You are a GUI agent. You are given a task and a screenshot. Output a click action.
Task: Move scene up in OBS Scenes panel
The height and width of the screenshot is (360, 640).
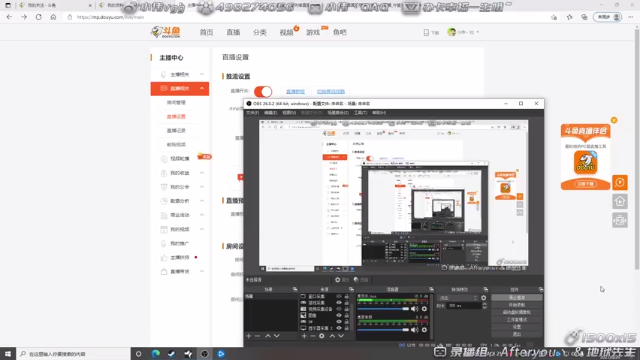click(x=268, y=336)
